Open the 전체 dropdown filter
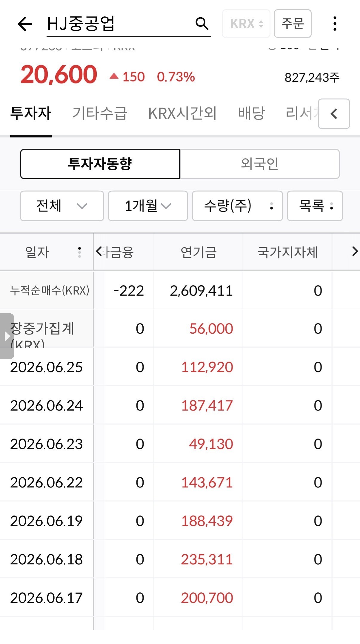 point(62,206)
